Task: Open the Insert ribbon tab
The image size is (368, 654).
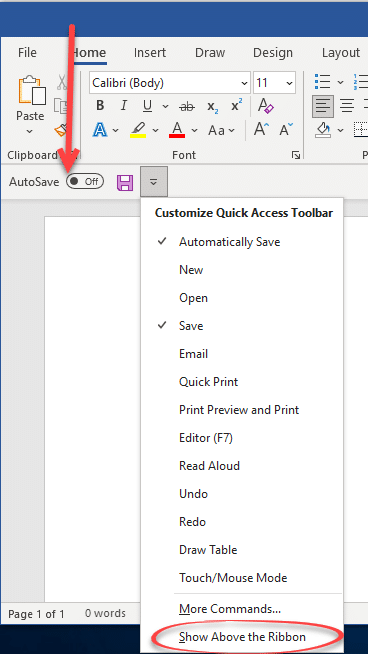Action: point(150,53)
